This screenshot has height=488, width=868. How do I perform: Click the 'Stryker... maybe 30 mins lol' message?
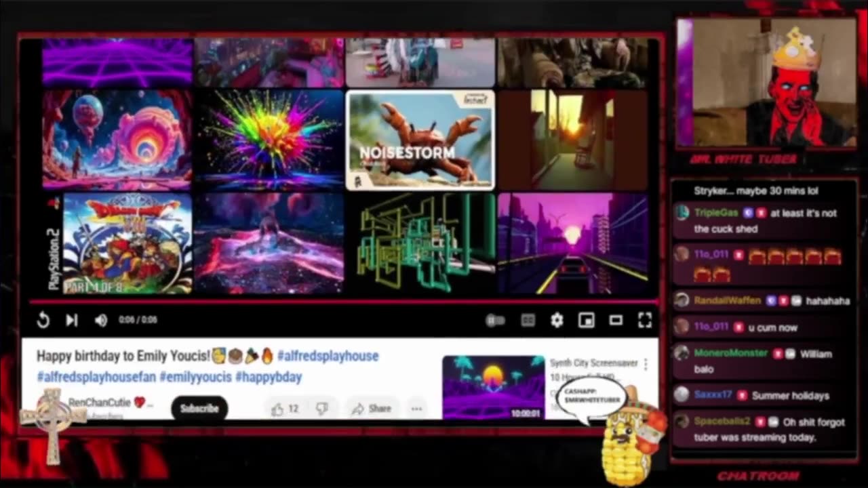[x=756, y=191]
